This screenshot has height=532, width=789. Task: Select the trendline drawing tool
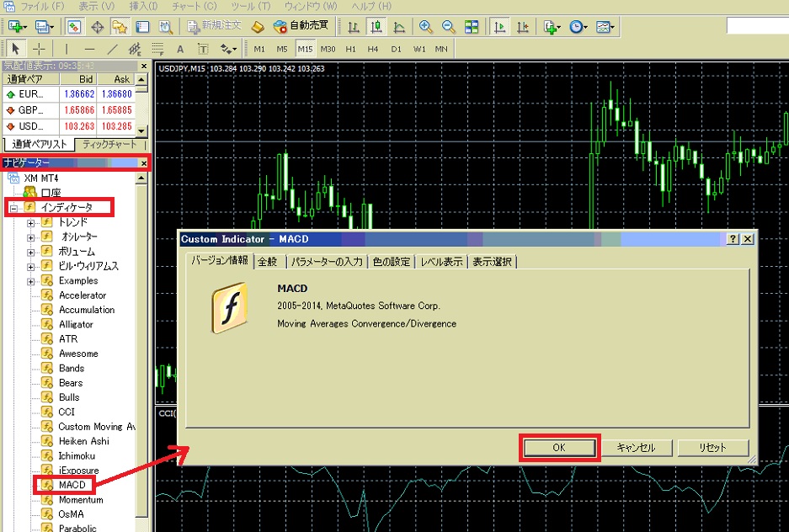(x=113, y=49)
